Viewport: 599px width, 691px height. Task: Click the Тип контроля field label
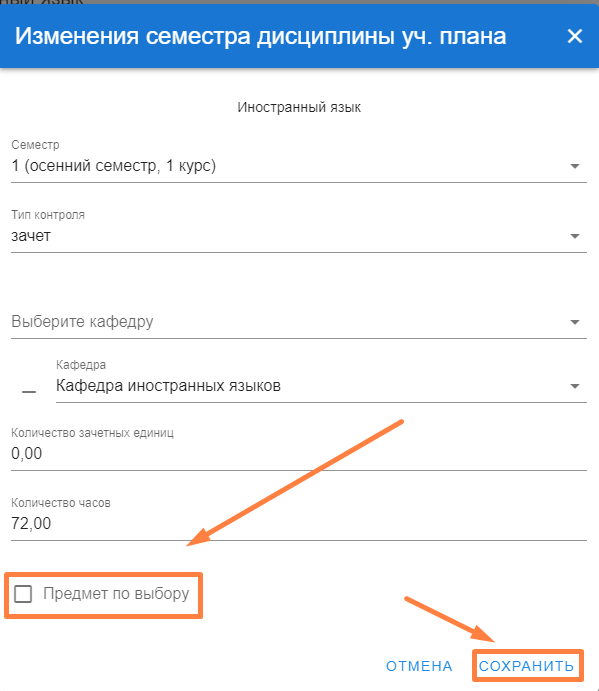[x=48, y=215]
